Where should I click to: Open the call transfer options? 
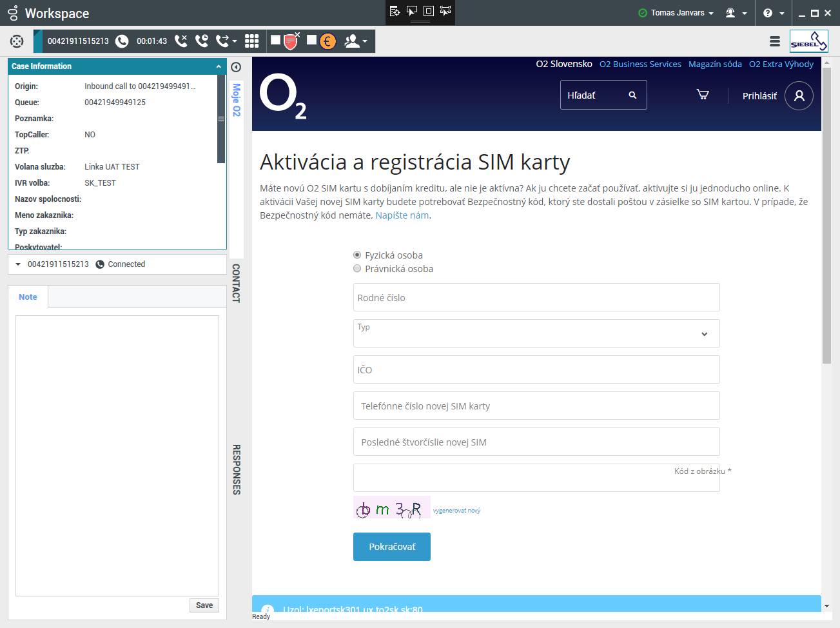(226, 41)
